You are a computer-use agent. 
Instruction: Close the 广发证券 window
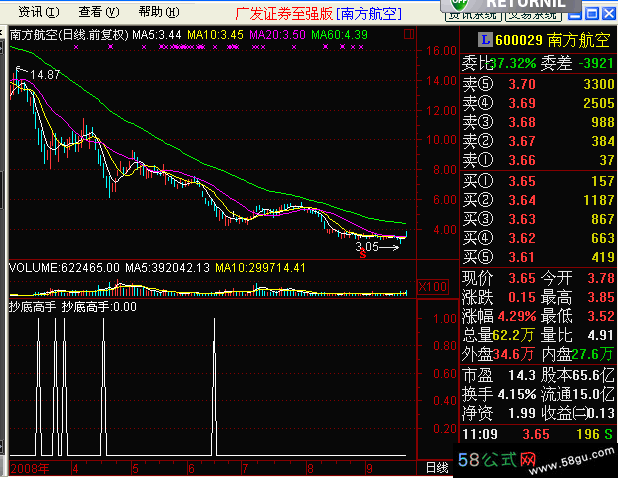click(x=609, y=14)
